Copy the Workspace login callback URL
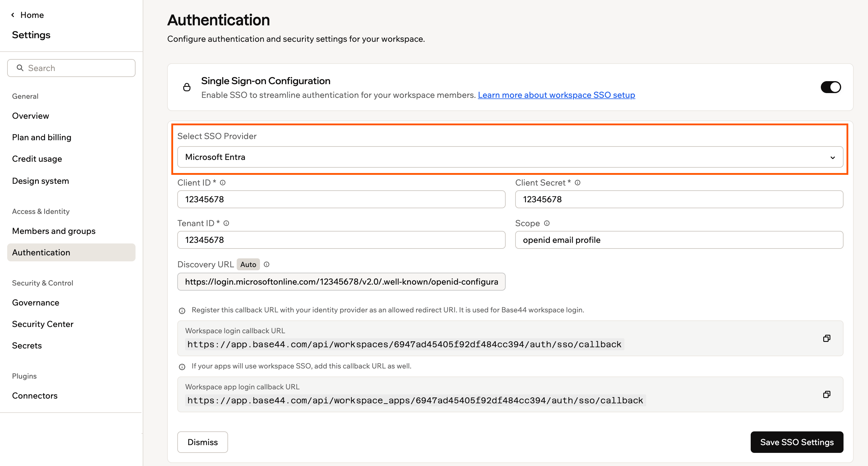The width and height of the screenshot is (868, 466). 827,338
